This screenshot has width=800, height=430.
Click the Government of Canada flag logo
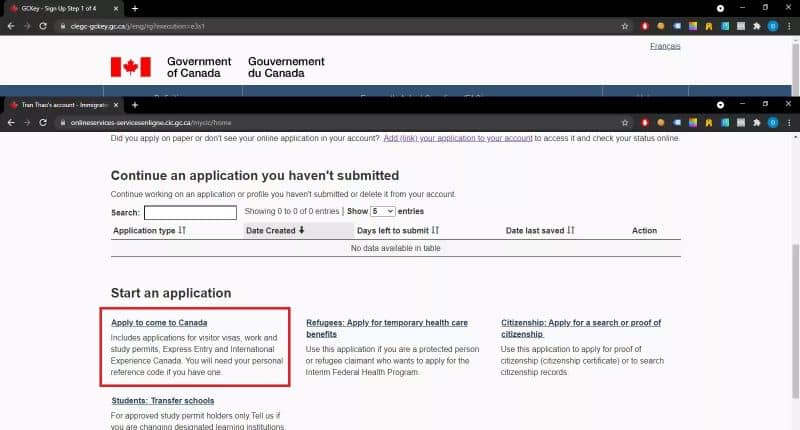click(131, 67)
